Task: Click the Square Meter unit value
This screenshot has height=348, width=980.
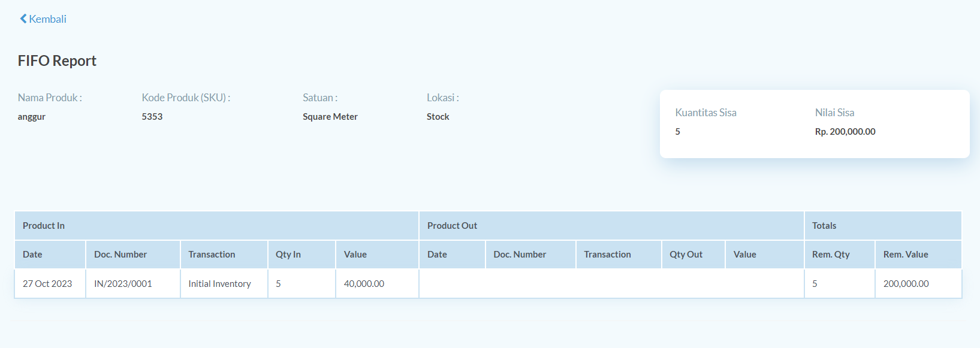Action: coord(330,117)
